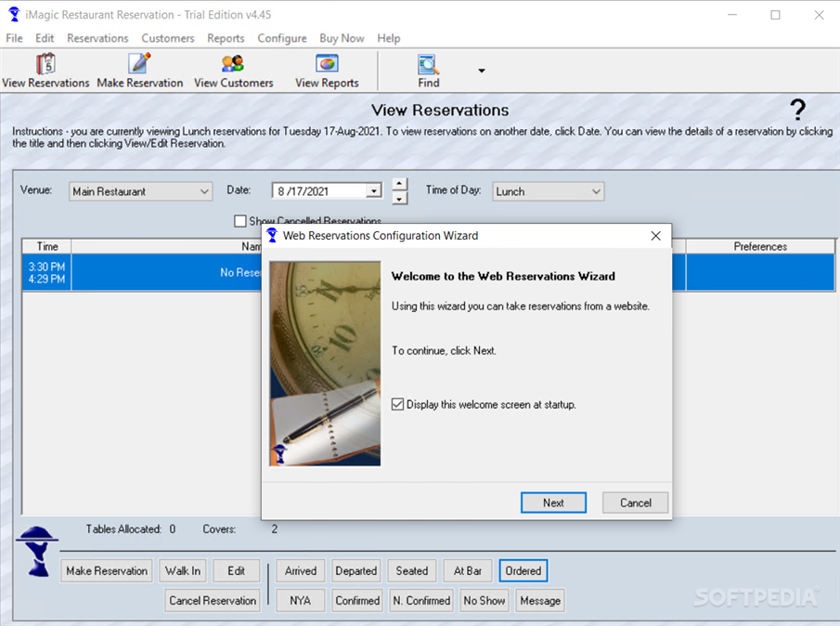Viewport: 840px width, 626px height.
Task: Open the Time of Day dropdown
Action: point(548,191)
